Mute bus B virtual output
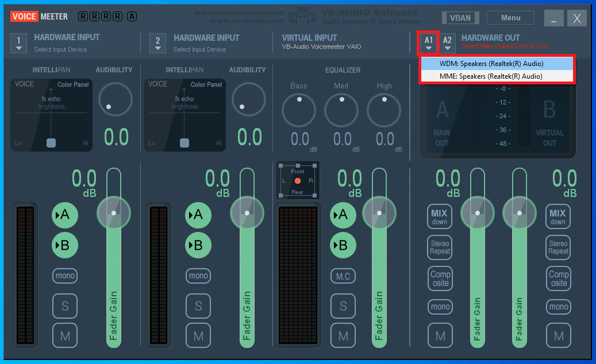The image size is (596, 364). [559, 335]
